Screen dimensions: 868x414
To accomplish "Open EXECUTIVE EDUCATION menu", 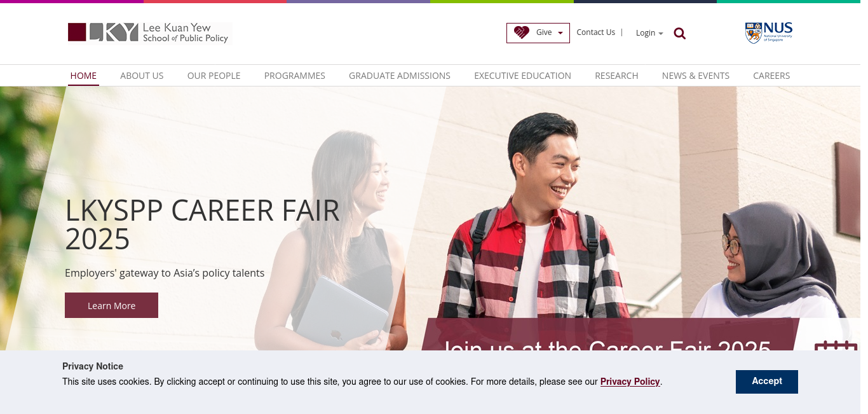I will click(x=522, y=76).
